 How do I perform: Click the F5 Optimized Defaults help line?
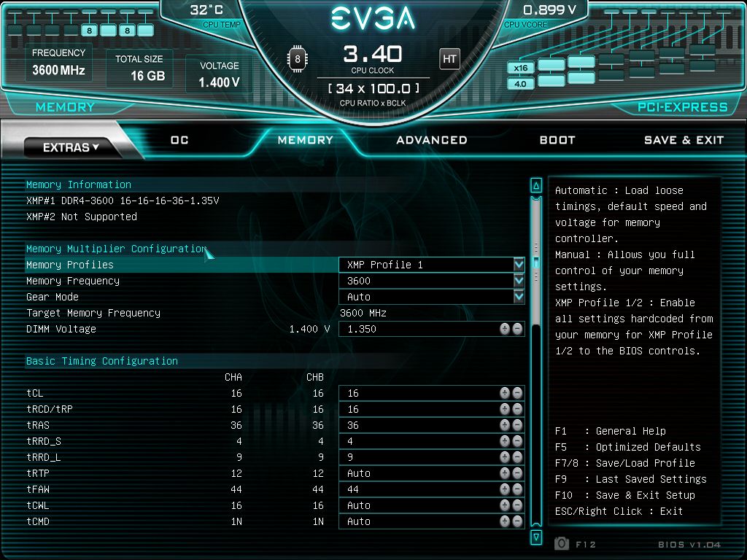(628, 447)
